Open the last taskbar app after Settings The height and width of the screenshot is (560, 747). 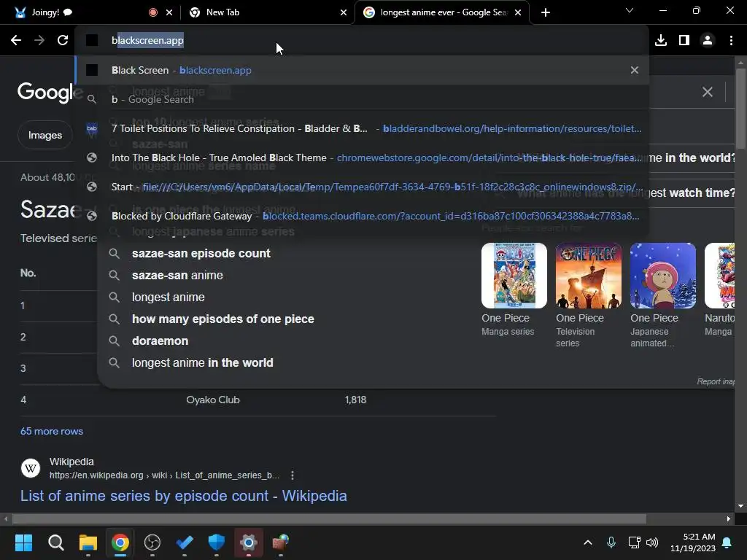pos(281,542)
